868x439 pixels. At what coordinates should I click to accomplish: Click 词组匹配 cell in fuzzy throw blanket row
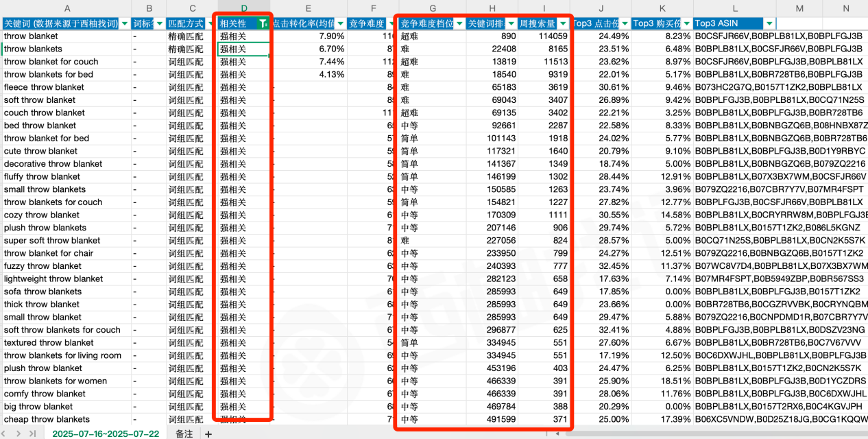point(191,266)
